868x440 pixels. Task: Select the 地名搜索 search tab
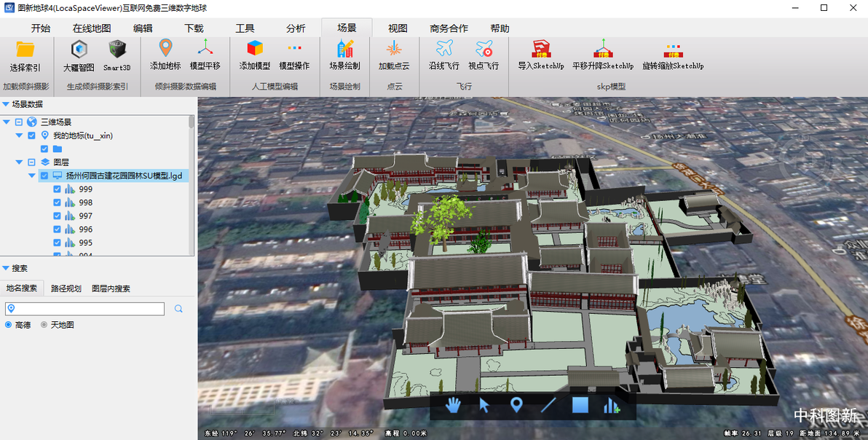pyautogui.click(x=22, y=288)
